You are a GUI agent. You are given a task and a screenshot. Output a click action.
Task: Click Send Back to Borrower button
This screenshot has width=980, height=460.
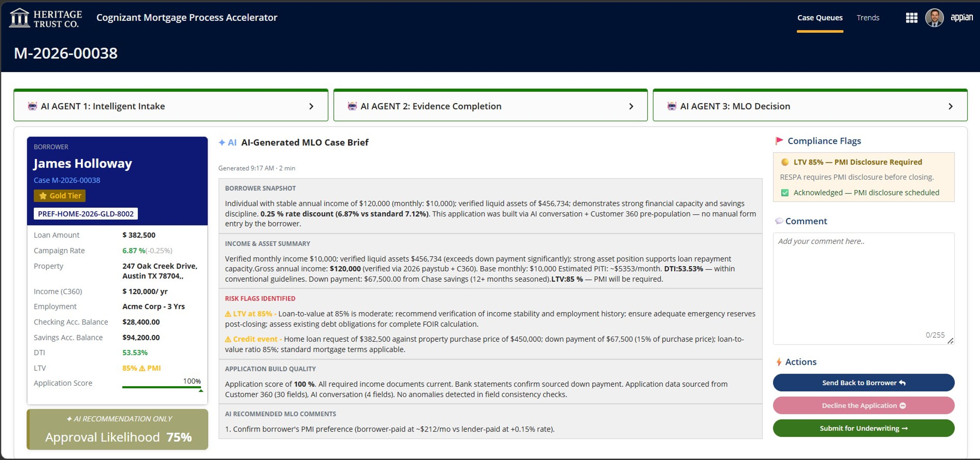click(864, 382)
